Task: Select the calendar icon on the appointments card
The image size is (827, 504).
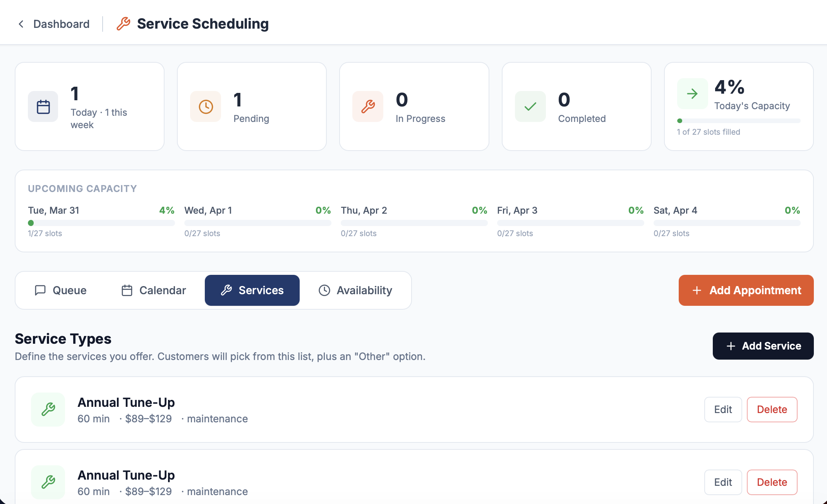Action: (43, 106)
